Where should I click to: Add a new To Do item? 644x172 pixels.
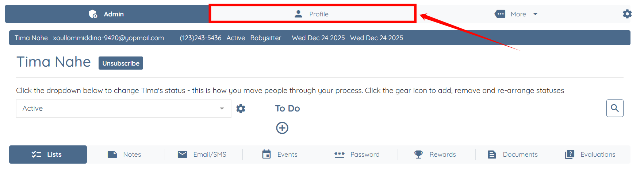282,128
